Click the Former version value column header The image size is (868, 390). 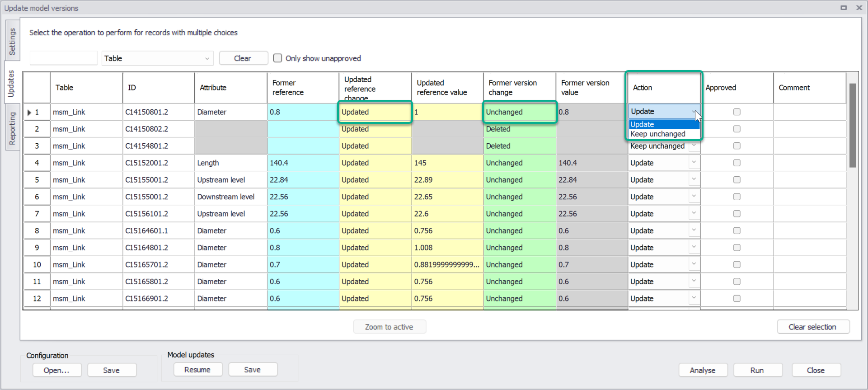(592, 88)
